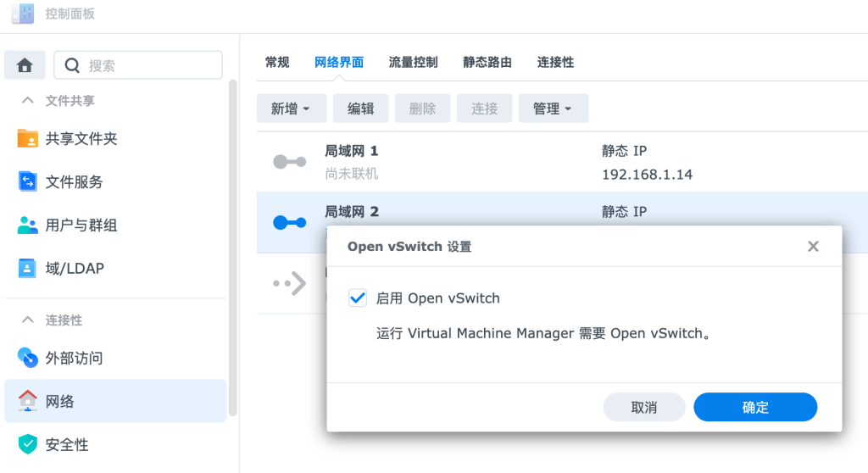
Task: Open 用户与群组 in sidebar
Action: pyautogui.click(x=81, y=225)
